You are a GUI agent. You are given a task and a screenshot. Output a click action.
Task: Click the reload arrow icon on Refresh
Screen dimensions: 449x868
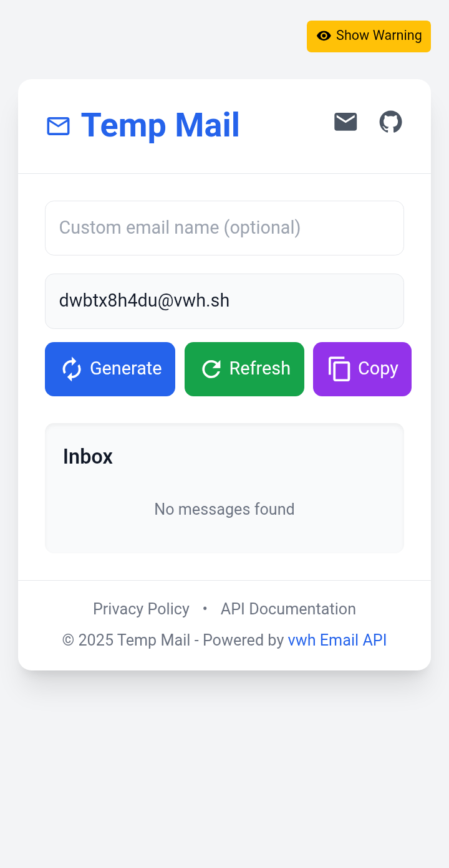(x=211, y=369)
